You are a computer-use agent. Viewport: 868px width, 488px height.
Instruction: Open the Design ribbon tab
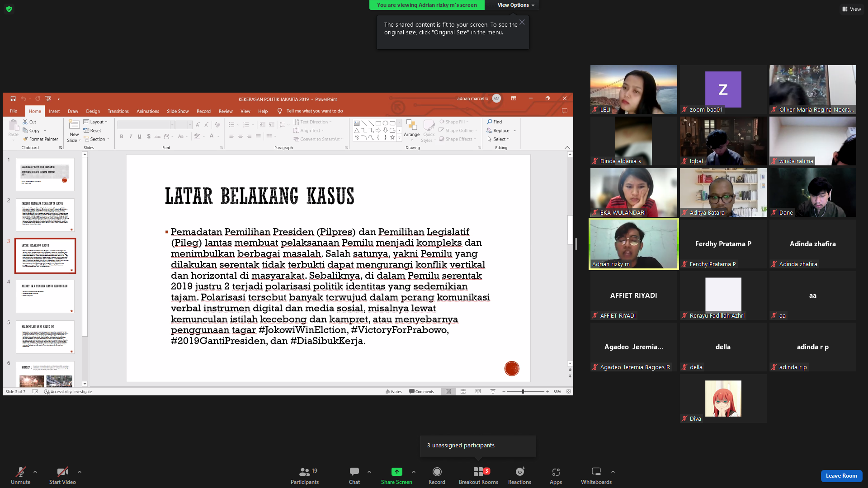click(x=93, y=111)
